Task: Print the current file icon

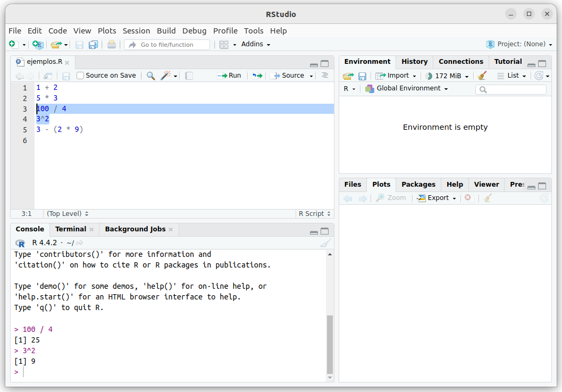Action: [112, 45]
